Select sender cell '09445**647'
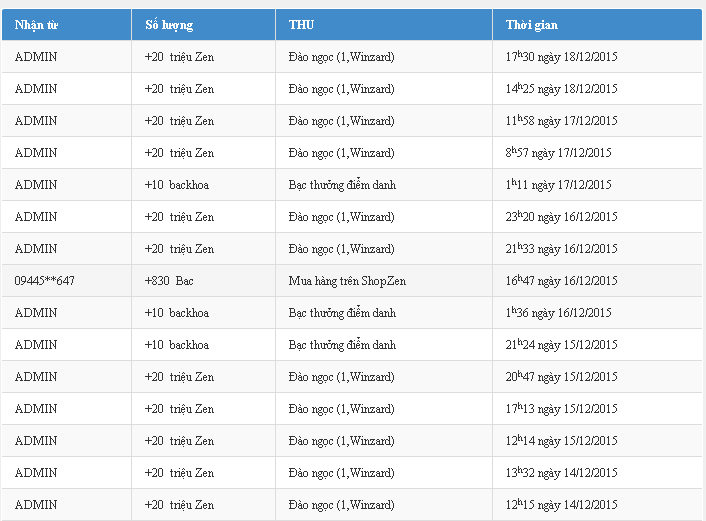Viewport: 706px width, 521px height. (x=45, y=281)
